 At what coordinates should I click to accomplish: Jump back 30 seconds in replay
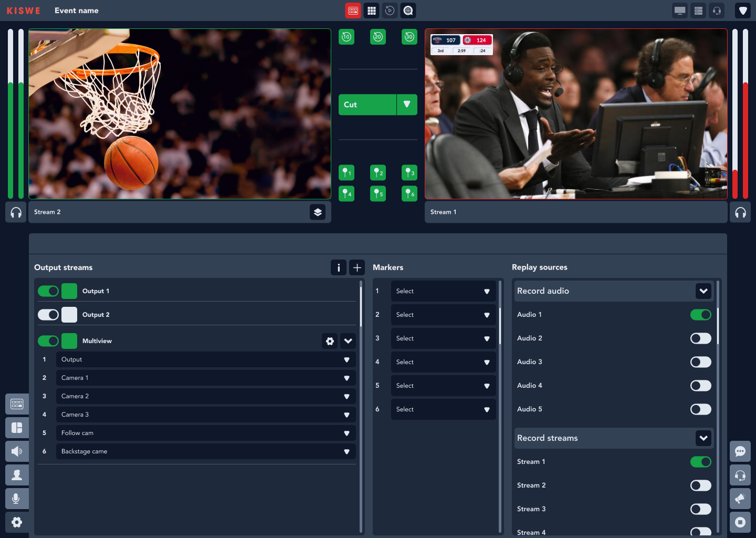click(409, 37)
